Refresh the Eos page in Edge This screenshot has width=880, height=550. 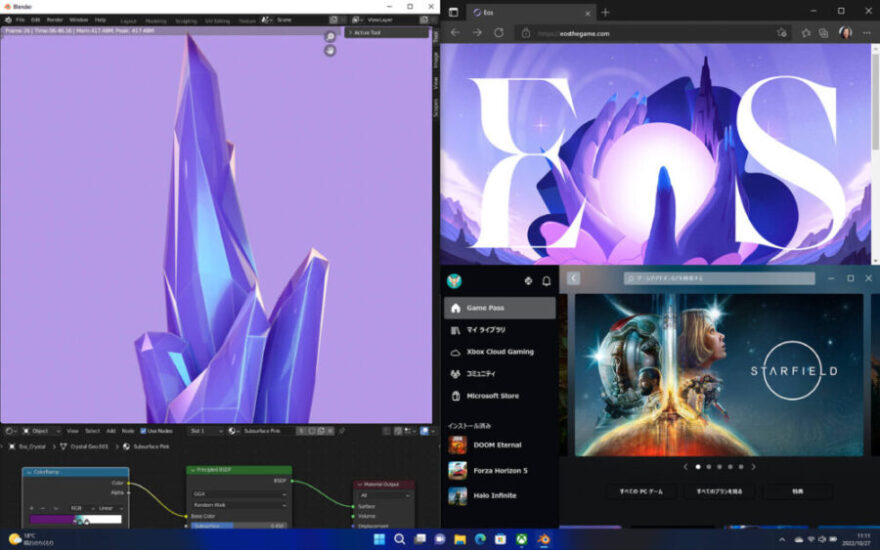click(x=498, y=33)
